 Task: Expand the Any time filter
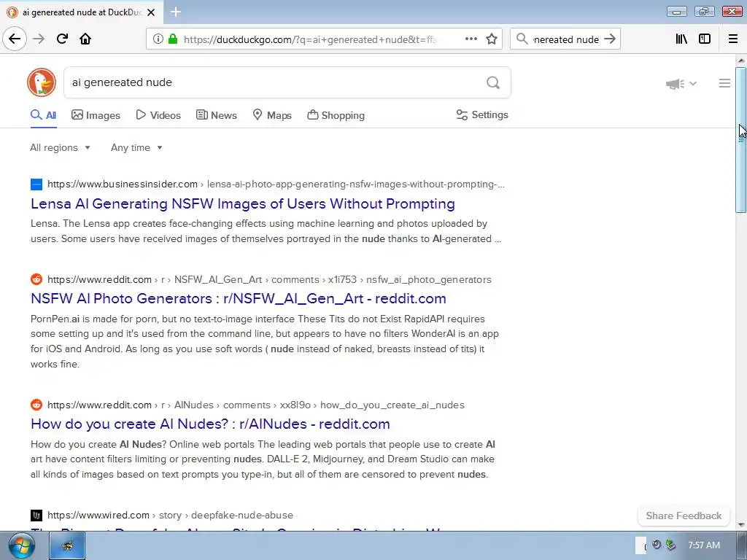136,147
